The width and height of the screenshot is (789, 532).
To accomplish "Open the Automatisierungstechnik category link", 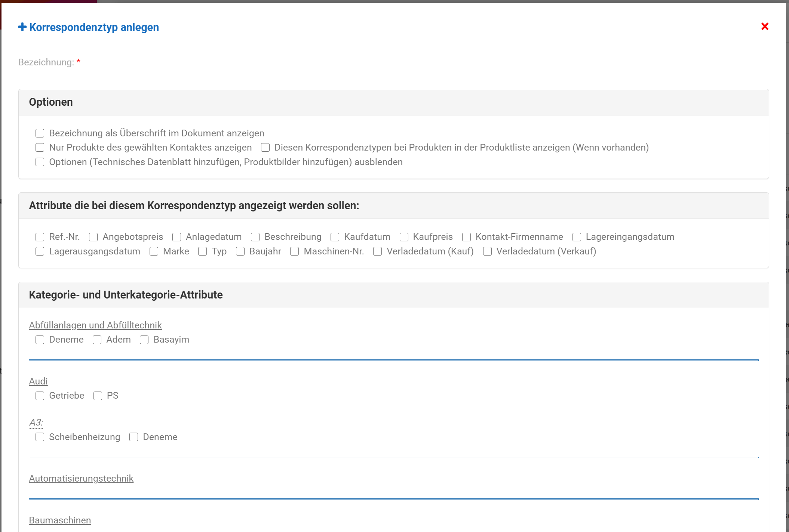I will coord(81,479).
